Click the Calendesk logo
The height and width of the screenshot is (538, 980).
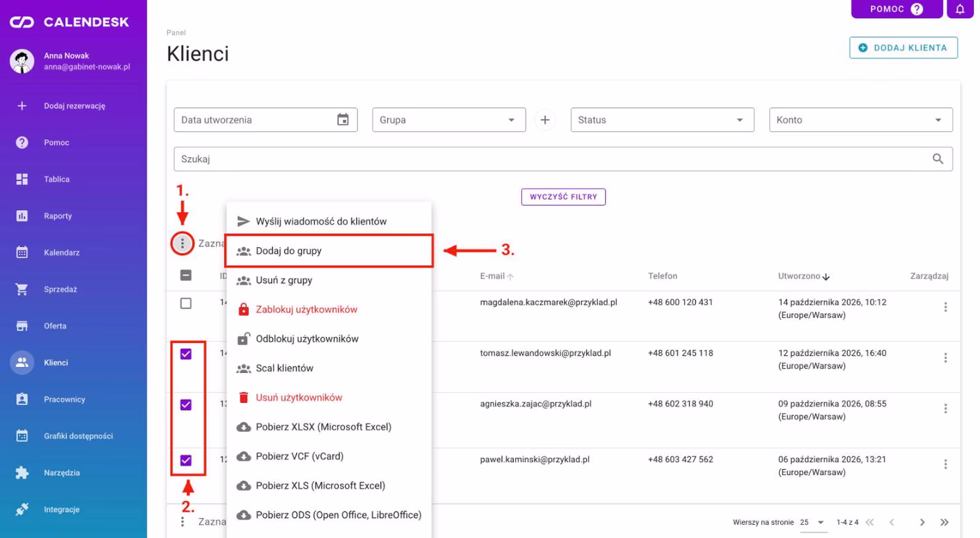click(x=69, y=23)
